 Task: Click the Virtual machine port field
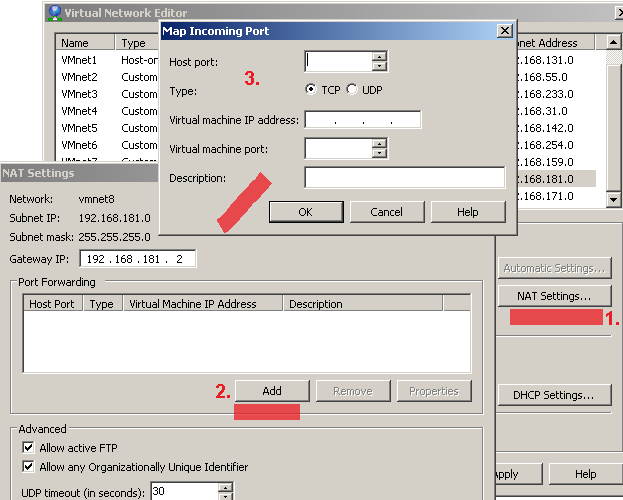[339, 148]
